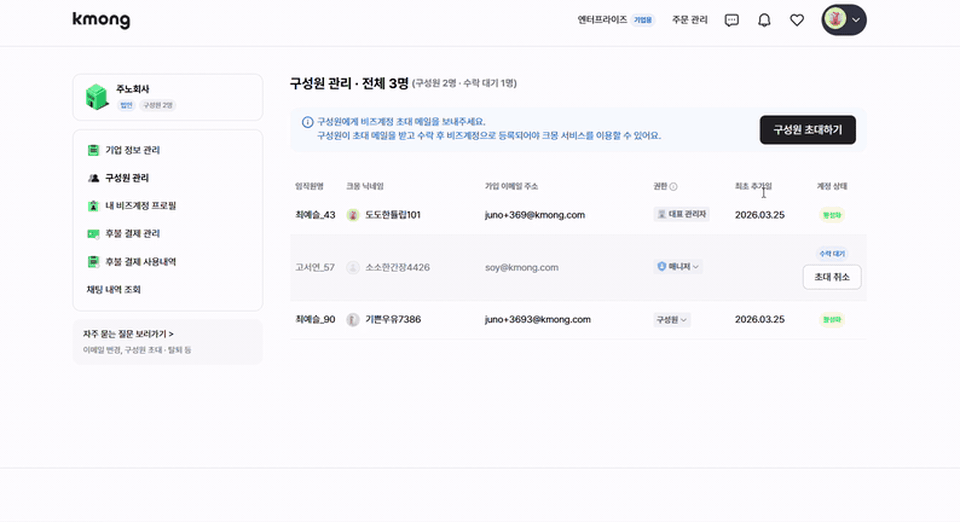Click the name 최예슬_90
This screenshot has height=522, width=960.
pyautogui.click(x=315, y=319)
